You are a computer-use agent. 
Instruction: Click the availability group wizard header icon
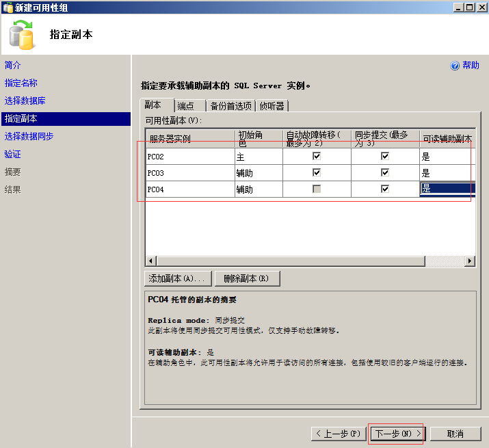[21, 35]
